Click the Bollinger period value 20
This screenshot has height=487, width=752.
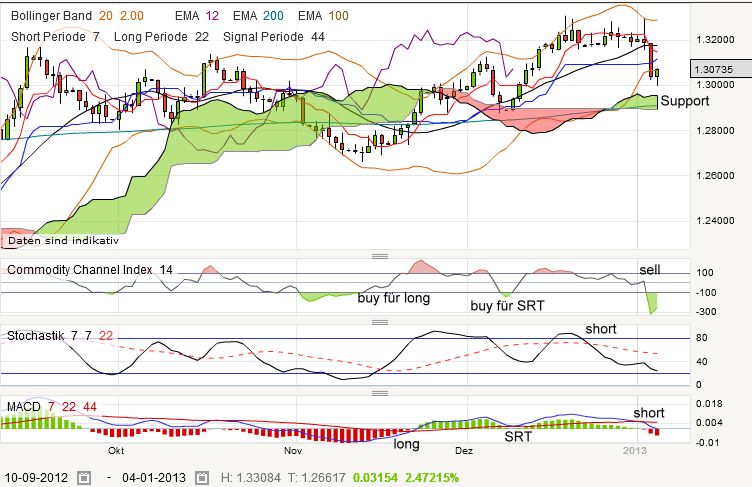(106, 16)
